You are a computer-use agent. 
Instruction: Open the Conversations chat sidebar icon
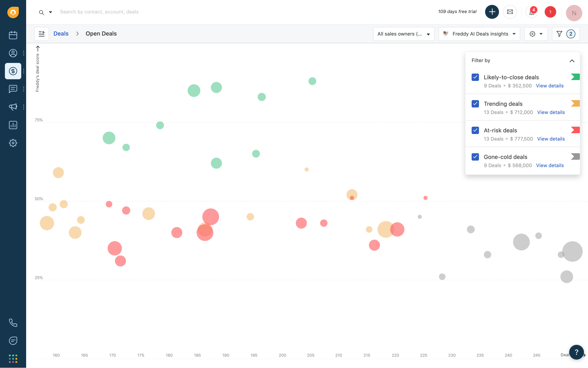[13, 89]
